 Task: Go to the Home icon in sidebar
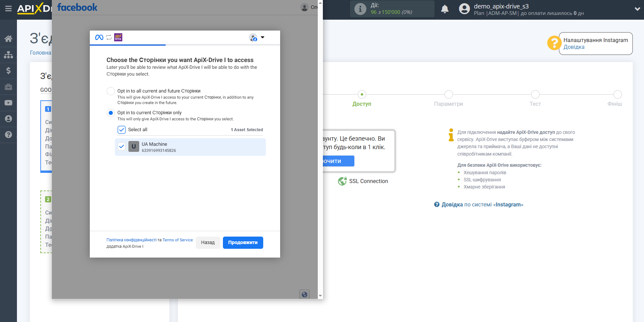click(x=8, y=39)
